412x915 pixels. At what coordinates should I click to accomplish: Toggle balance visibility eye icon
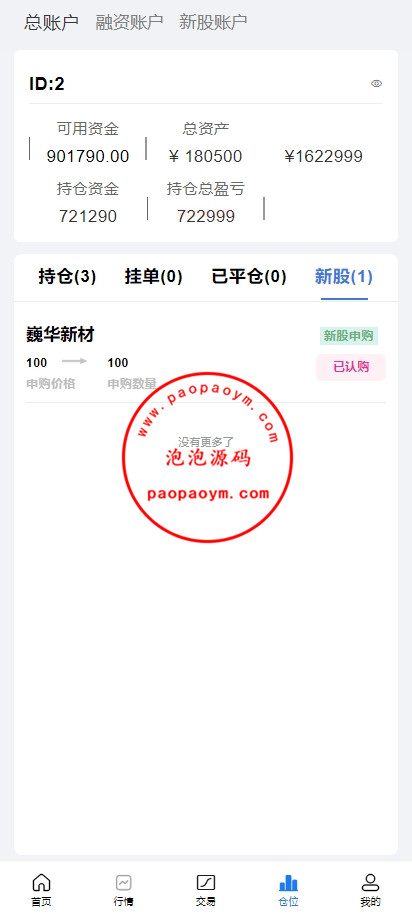coord(376,83)
